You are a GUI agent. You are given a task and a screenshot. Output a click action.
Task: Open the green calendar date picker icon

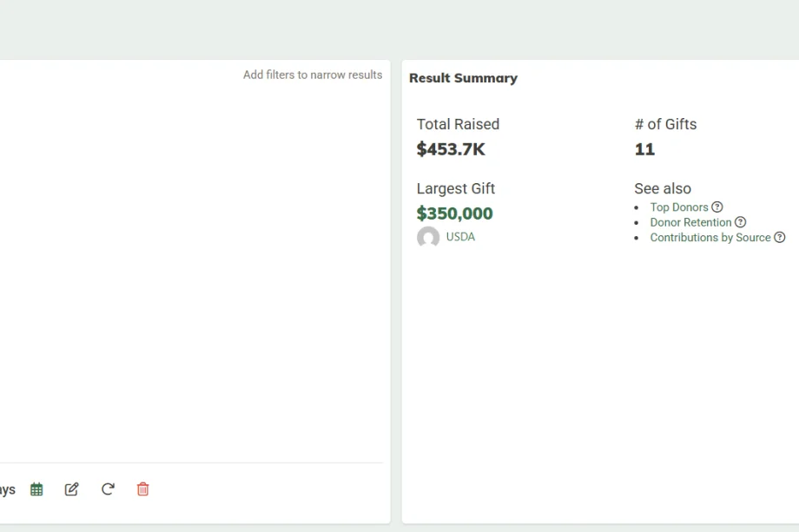point(36,489)
